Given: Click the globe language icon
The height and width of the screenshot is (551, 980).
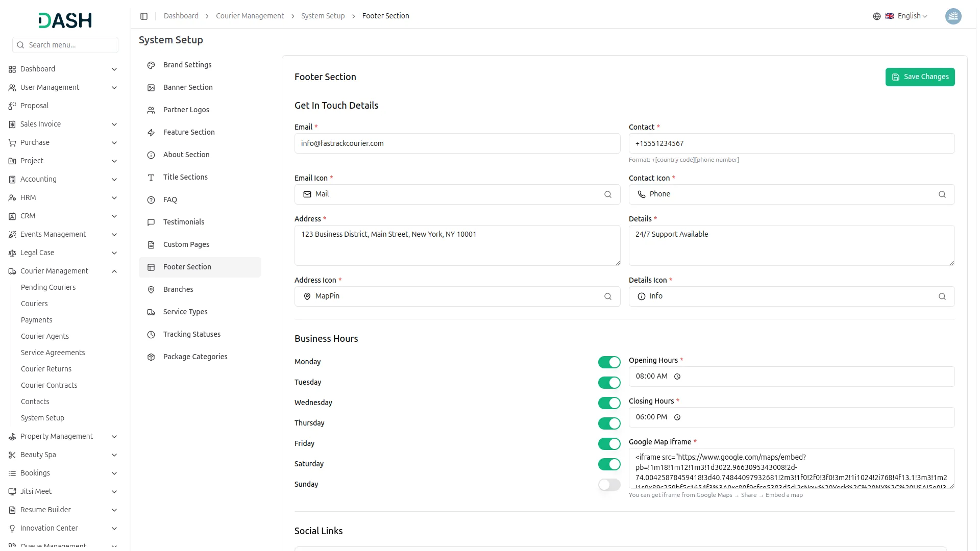Looking at the screenshot, I should (x=876, y=16).
